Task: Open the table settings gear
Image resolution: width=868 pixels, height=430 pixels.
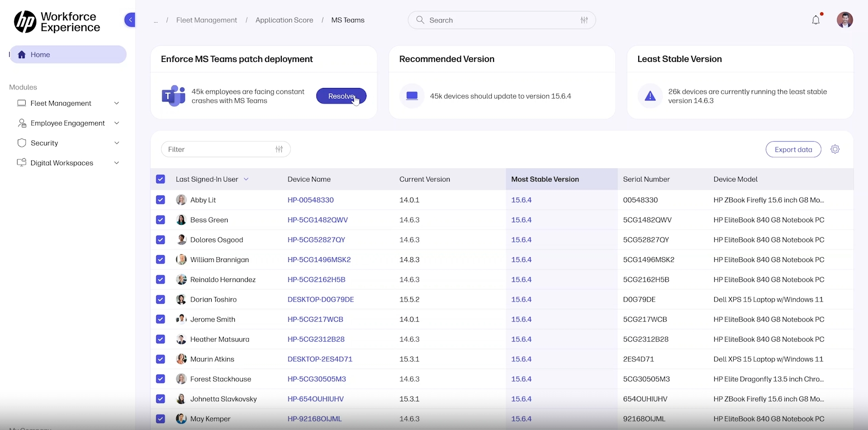Action: point(835,149)
